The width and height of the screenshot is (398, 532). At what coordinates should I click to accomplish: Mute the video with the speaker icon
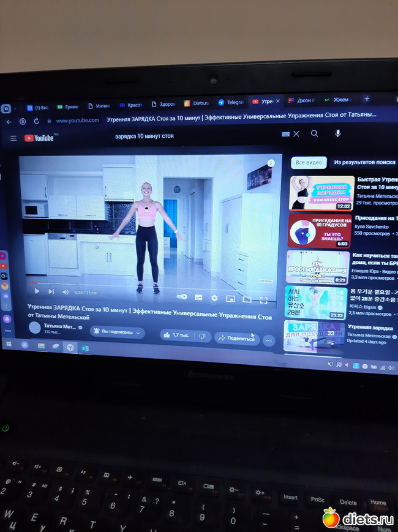(66, 293)
